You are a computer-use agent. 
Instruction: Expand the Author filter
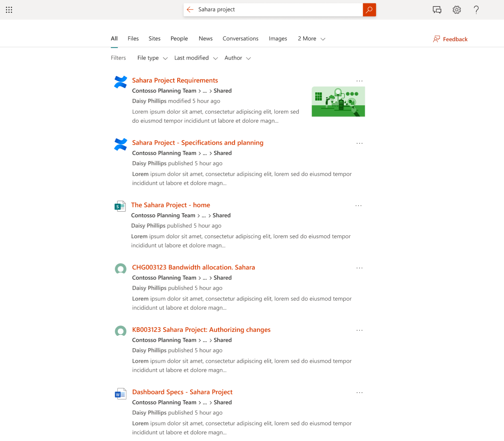[x=238, y=58]
